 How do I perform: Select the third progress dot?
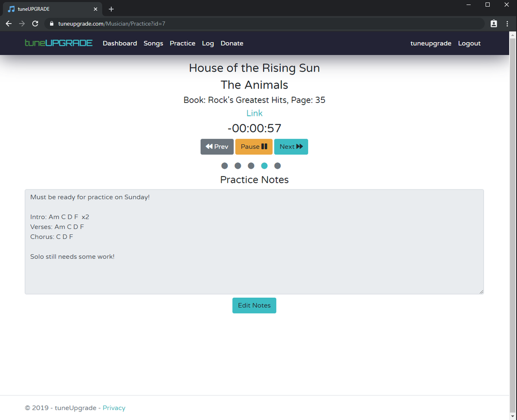point(251,165)
